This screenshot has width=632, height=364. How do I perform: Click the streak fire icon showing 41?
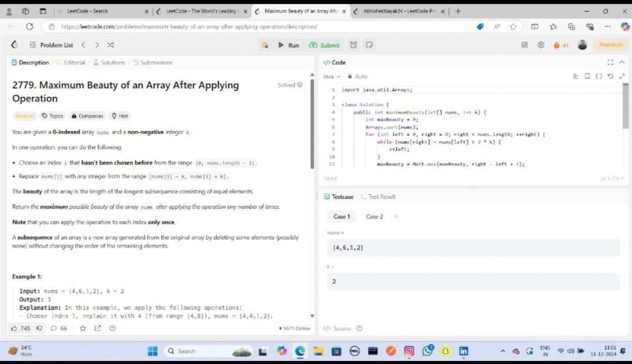561,45
